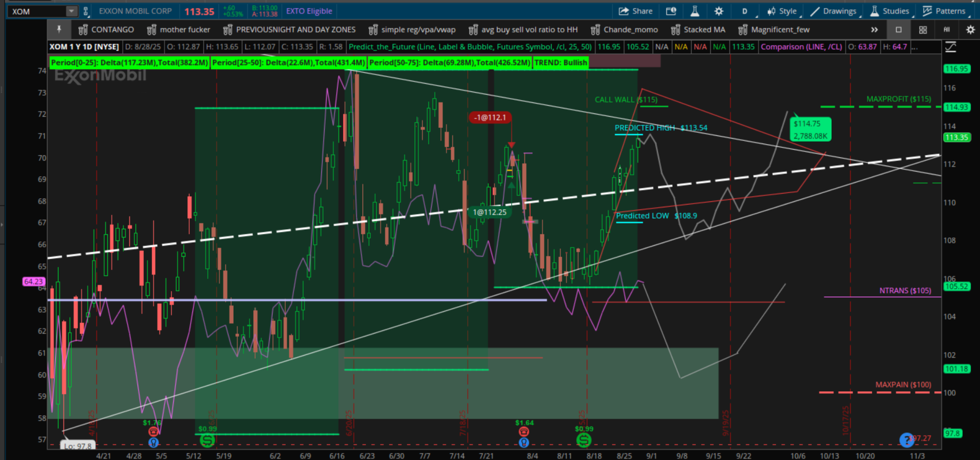
Task: Click the magenta 64.23 left axis bubble
Action: click(34, 282)
